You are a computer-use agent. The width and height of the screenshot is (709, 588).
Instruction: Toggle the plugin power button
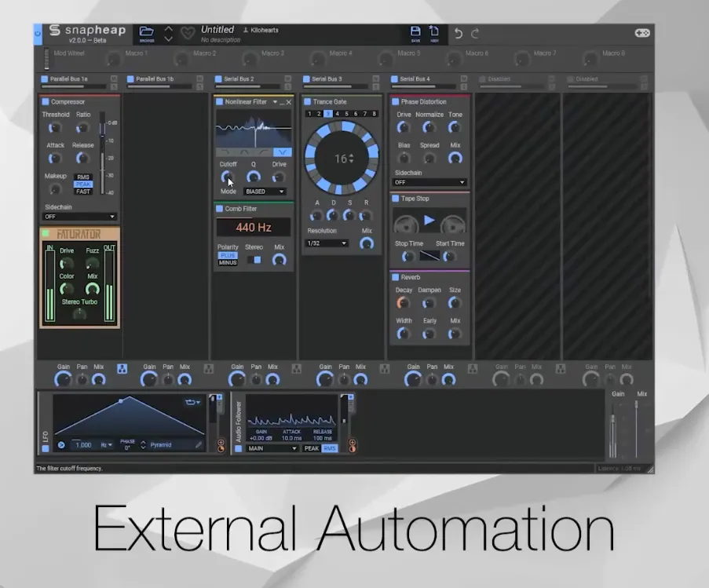point(38,34)
